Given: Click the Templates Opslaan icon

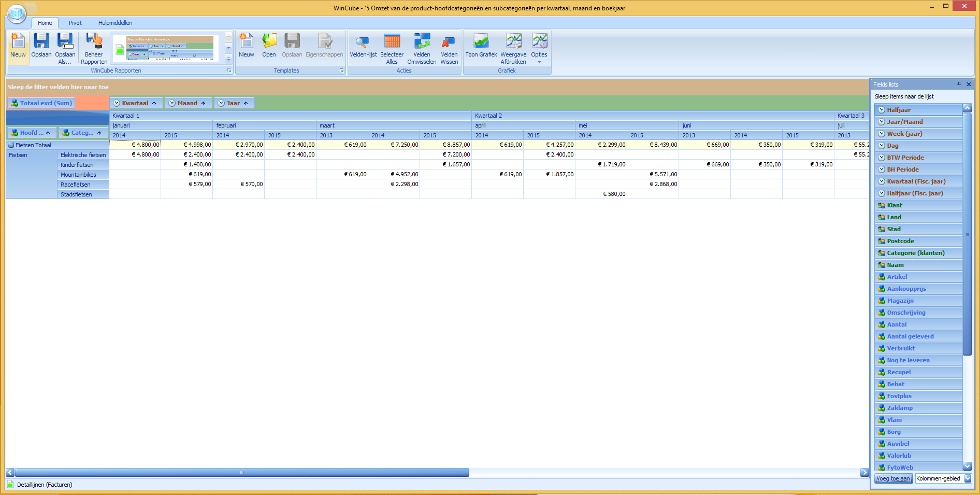Looking at the screenshot, I should click(x=292, y=47).
